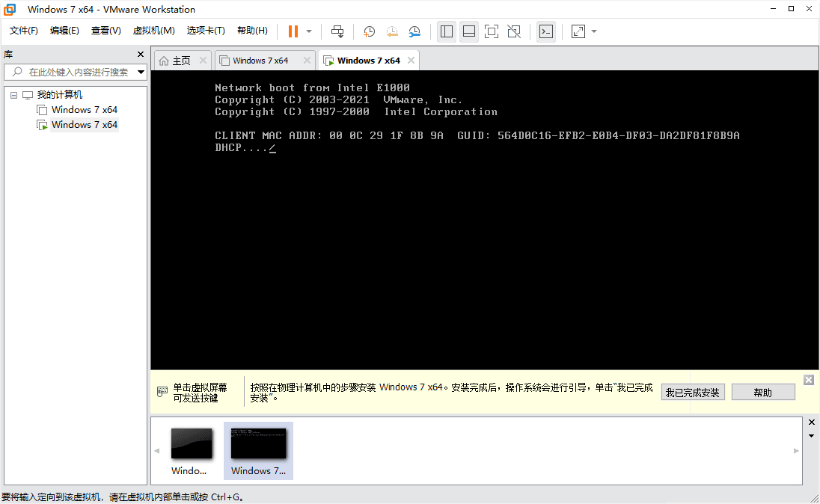The width and height of the screenshot is (820, 504).
Task: Open the 虚拟机(M) menu
Action: coord(154,31)
